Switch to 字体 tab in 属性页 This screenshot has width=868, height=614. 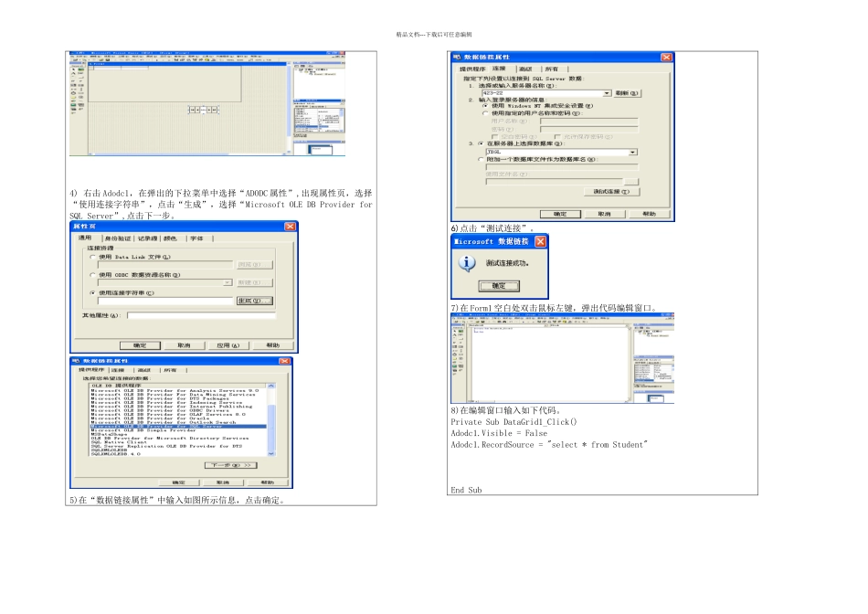197,238
